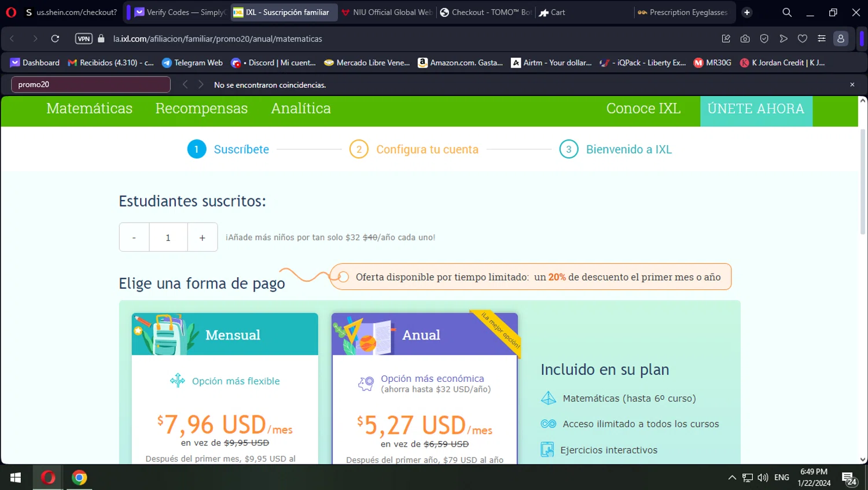Open the Mercado Libre Venezuela bookmark
The height and width of the screenshot is (490, 868).
point(367,62)
